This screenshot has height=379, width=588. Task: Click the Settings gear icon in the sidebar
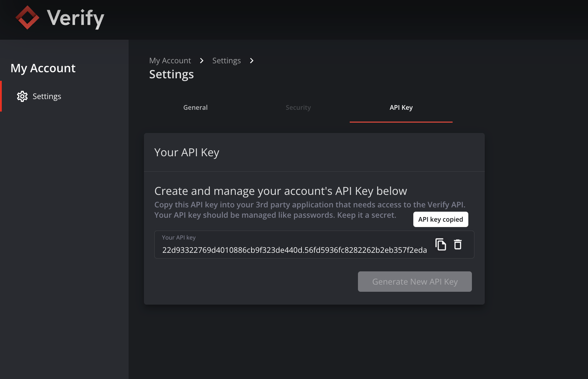[22, 96]
